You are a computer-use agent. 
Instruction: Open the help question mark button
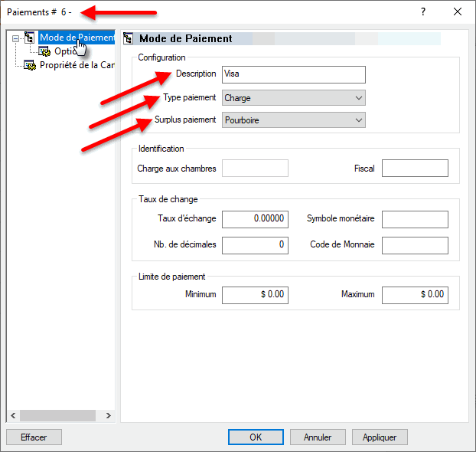(423, 12)
